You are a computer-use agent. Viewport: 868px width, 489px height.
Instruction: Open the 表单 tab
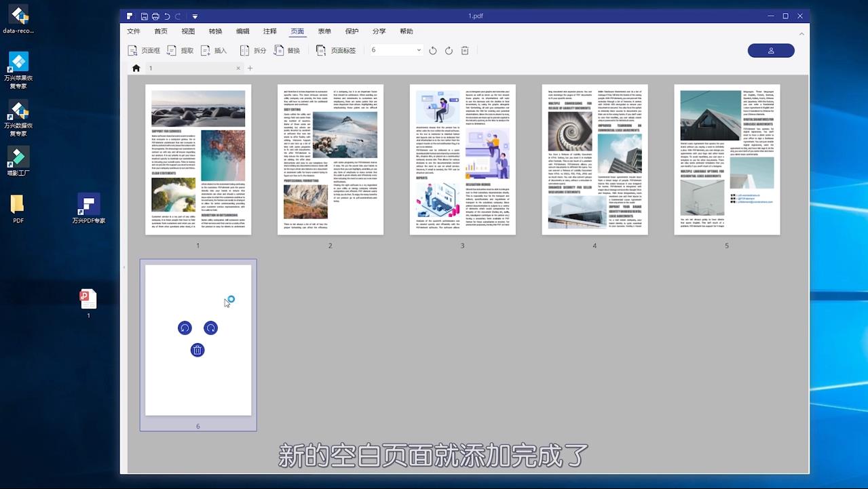(x=324, y=31)
